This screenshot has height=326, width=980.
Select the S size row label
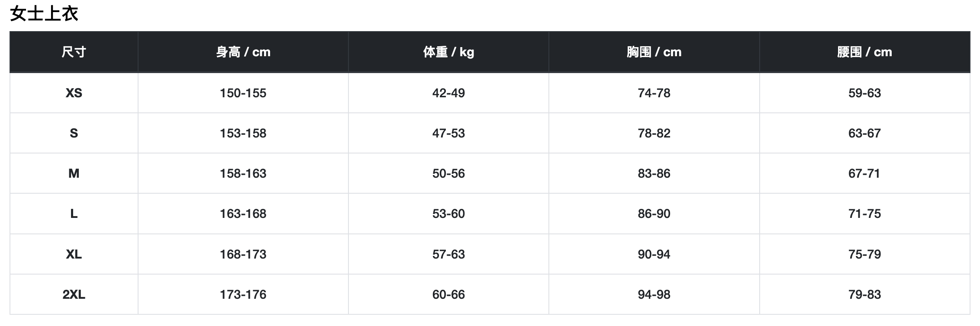[x=74, y=133]
